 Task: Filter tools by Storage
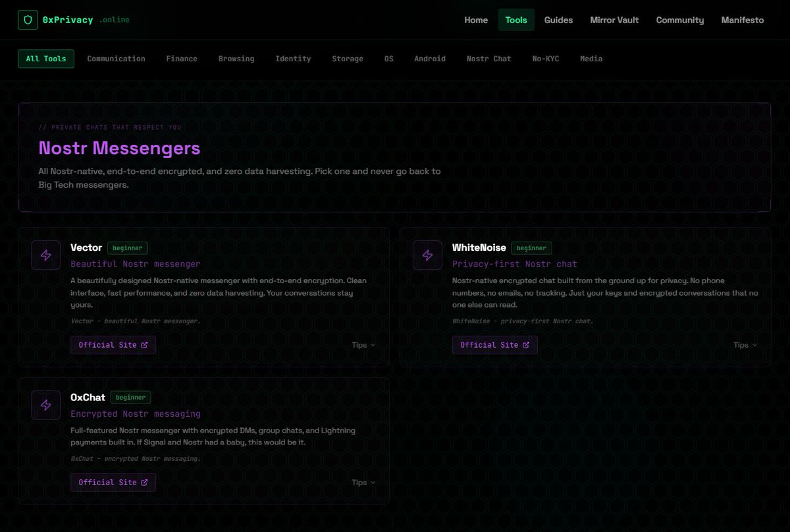(x=348, y=59)
